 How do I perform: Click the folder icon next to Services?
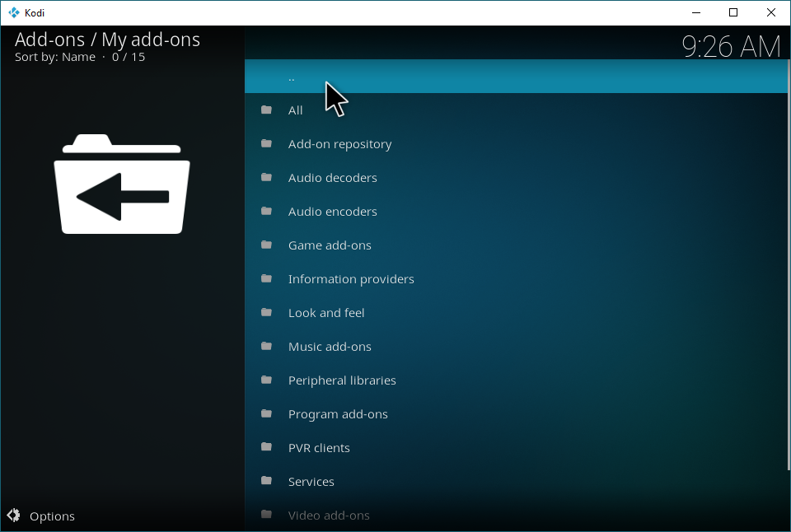tap(266, 482)
